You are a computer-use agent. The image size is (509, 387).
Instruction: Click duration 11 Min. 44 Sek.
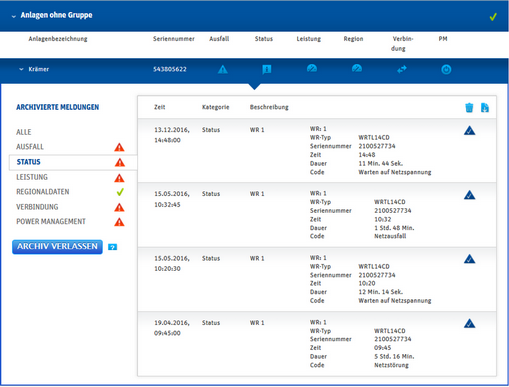pyautogui.click(x=381, y=163)
